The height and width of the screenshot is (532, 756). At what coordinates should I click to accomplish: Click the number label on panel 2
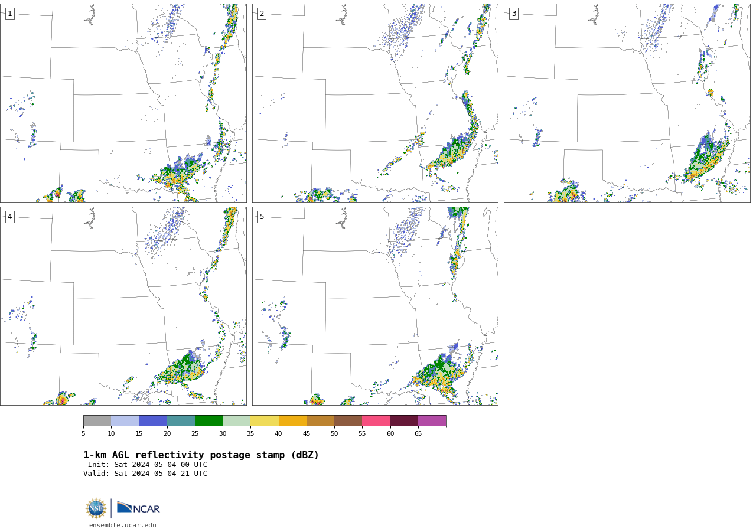click(262, 14)
